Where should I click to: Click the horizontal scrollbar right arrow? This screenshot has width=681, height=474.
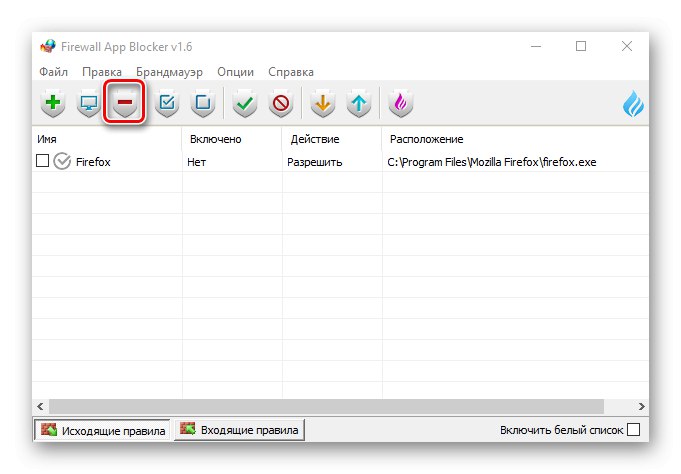tap(641, 407)
